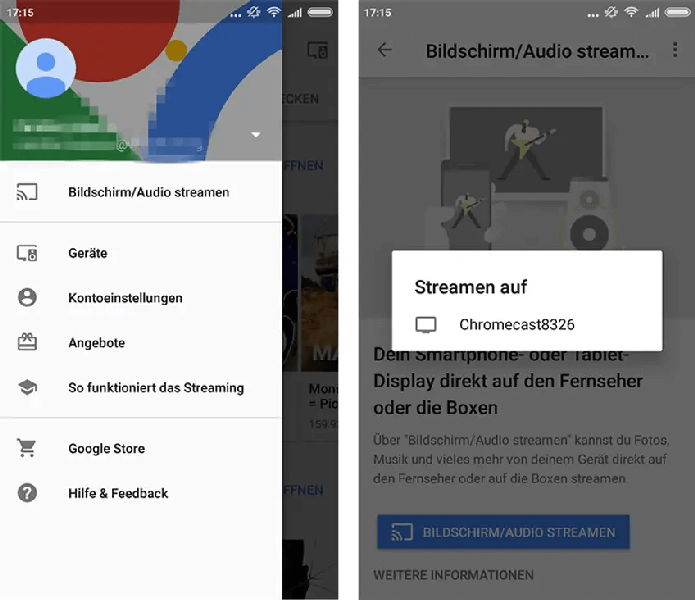Image resolution: width=695 pixels, height=600 pixels.
Task: Tap the left screen's battery status icon
Action: pyautogui.click(x=320, y=12)
